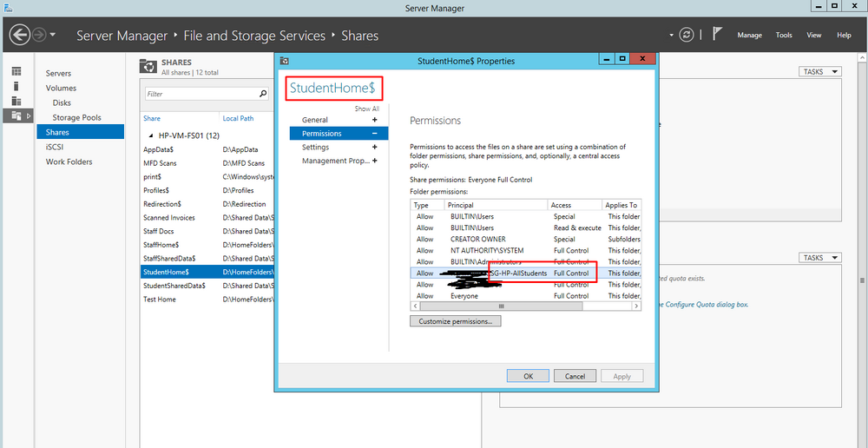Click the Configure Quota dialog box link

(702, 305)
